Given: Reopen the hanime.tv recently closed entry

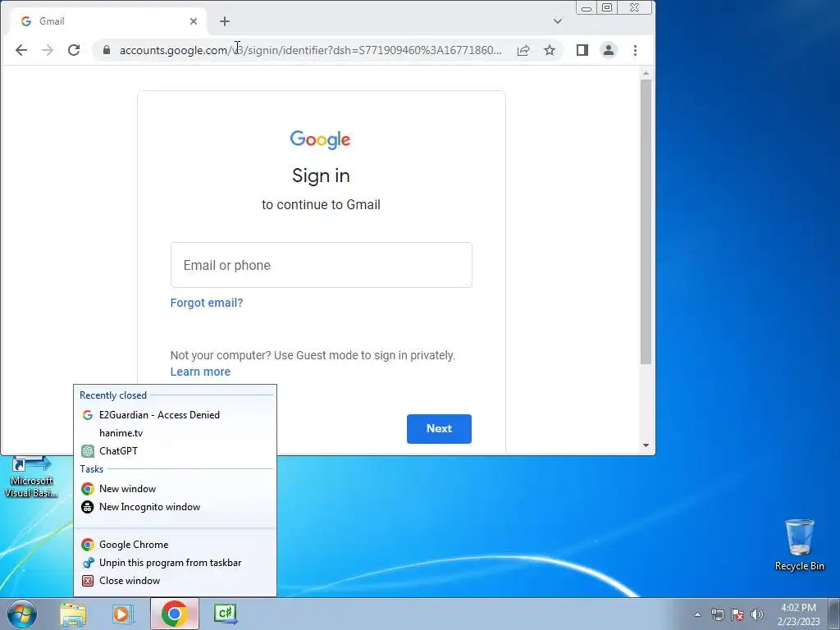Looking at the screenshot, I should (x=176, y=433).
